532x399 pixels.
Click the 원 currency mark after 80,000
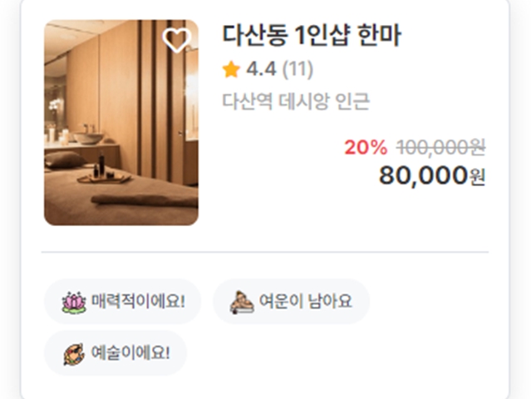click(x=477, y=177)
